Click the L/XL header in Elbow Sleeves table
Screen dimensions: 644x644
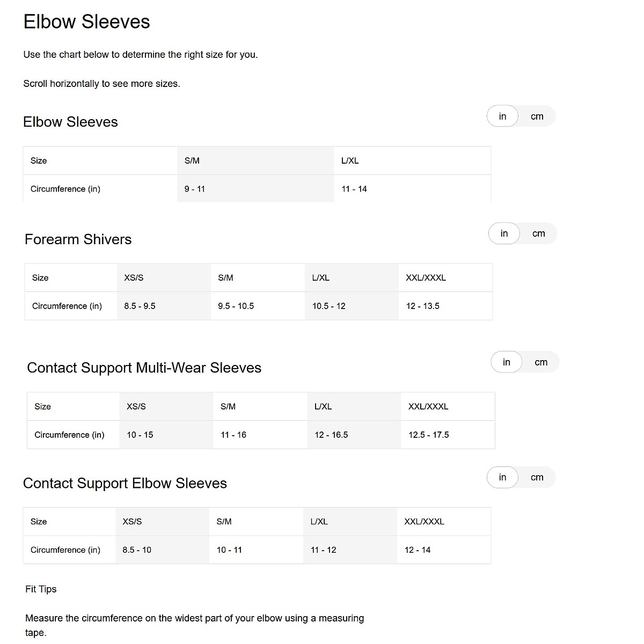click(350, 160)
